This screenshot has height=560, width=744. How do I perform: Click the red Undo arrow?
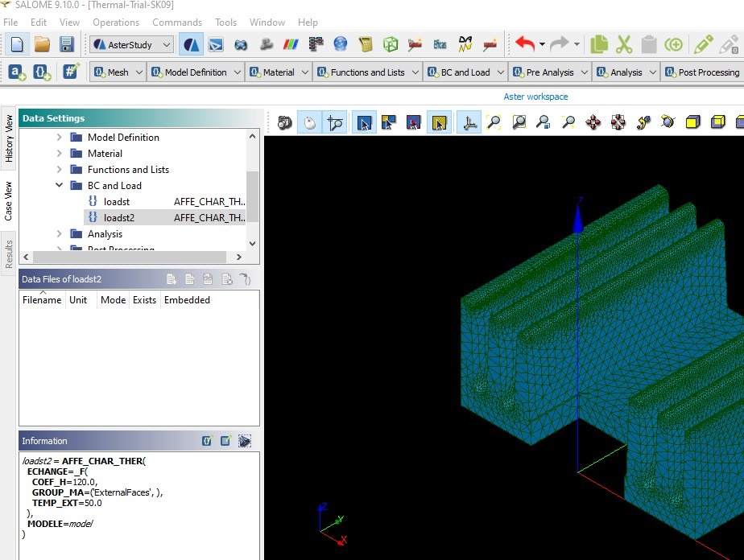point(525,44)
